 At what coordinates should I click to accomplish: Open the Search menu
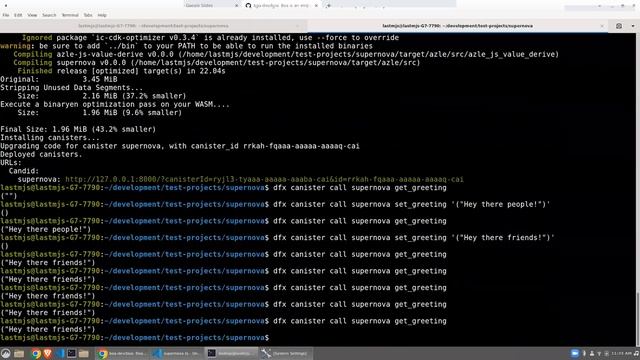pos(49,15)
